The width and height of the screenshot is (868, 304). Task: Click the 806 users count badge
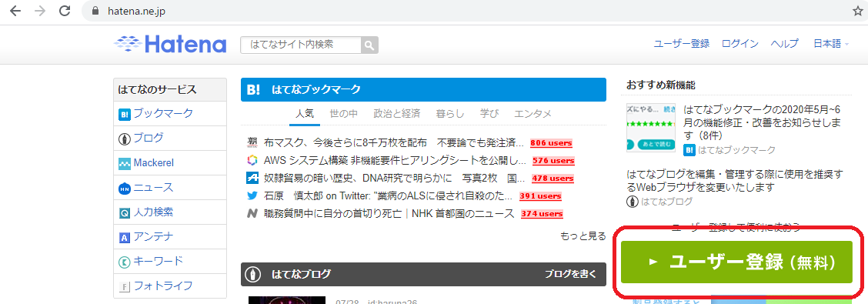coord(551,143)
